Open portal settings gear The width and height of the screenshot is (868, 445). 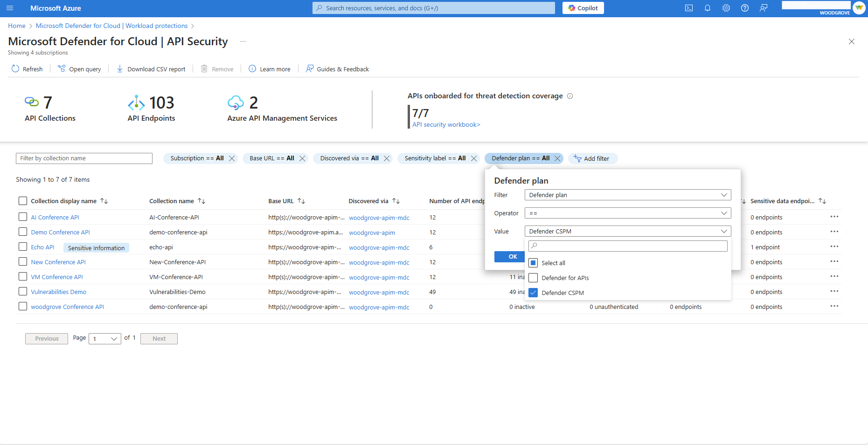(726, 8)
